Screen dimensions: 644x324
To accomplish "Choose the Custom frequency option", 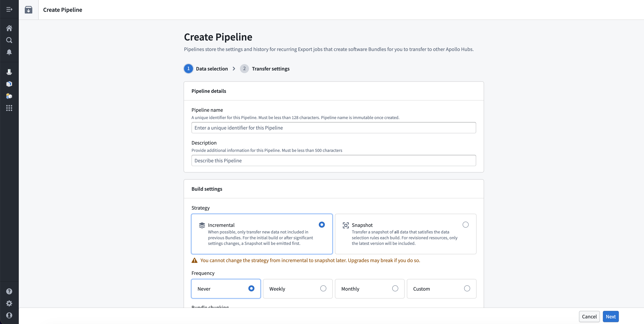I will (442, 289).
